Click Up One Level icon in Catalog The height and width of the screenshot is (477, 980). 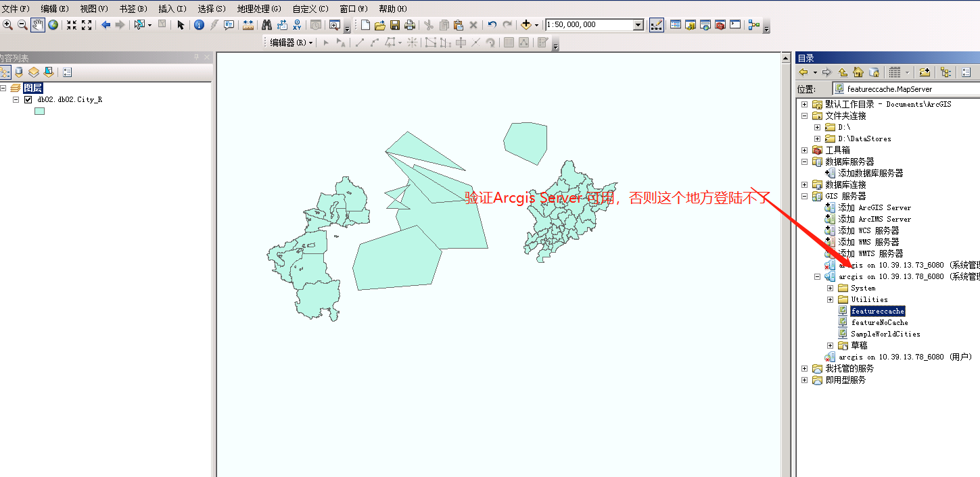click(x=841, y=72)
